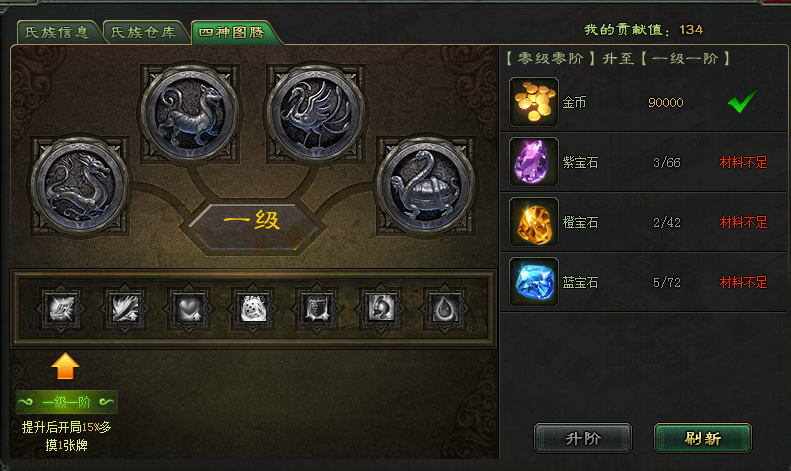The height and width of the screenshot is (471, 791).
Task: Open the 氏族信息 tab
Action: point(57,33)
